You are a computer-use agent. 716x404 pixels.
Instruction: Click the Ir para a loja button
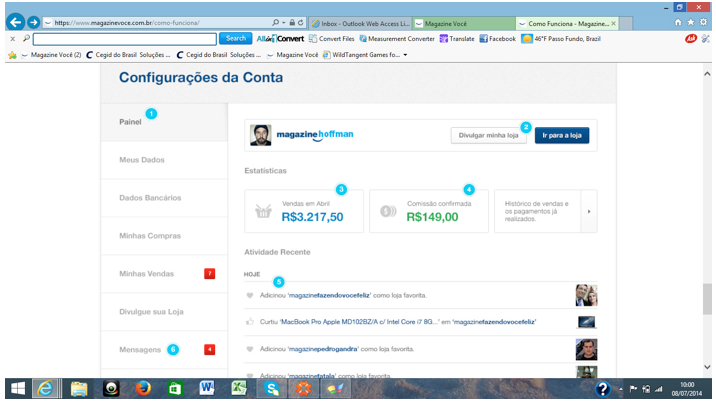[x=562, y=135]
